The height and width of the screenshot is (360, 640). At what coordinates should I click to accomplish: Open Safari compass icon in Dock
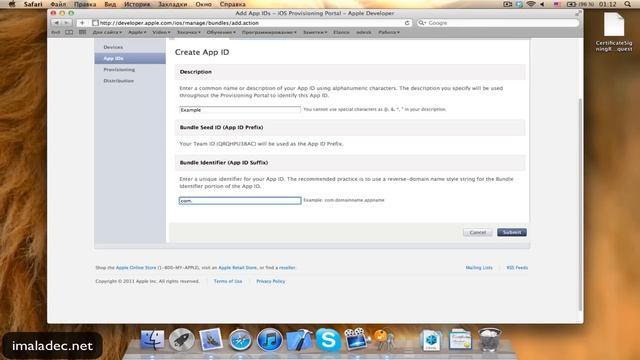pos(240,340)
